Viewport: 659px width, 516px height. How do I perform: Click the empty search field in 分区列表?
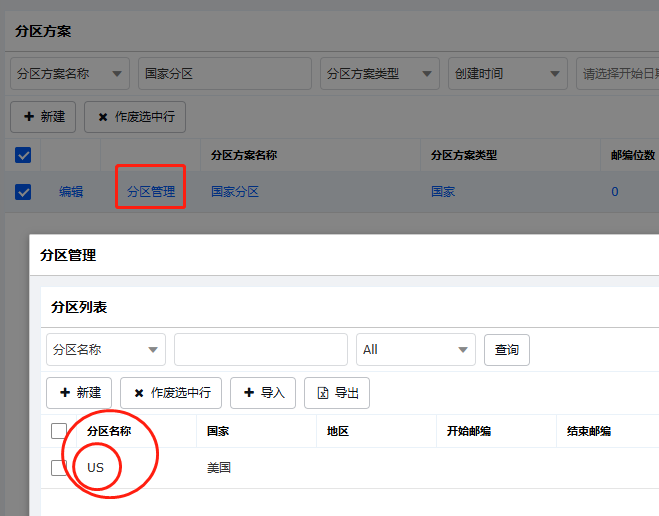(261, 350)
